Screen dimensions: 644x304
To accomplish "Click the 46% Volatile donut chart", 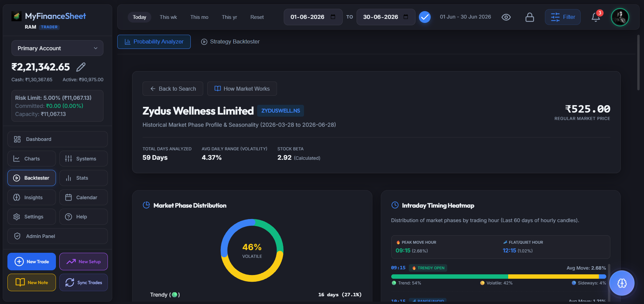I will pos(252,250).
